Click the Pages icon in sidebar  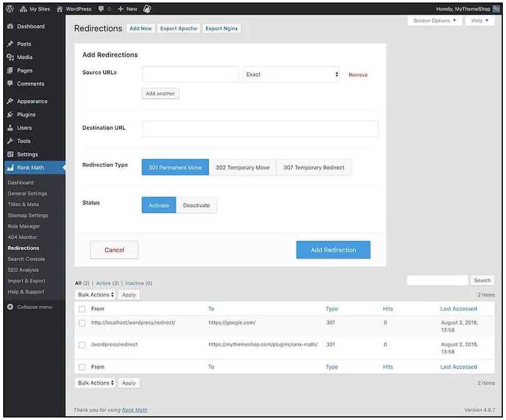(x=11, y=71)
